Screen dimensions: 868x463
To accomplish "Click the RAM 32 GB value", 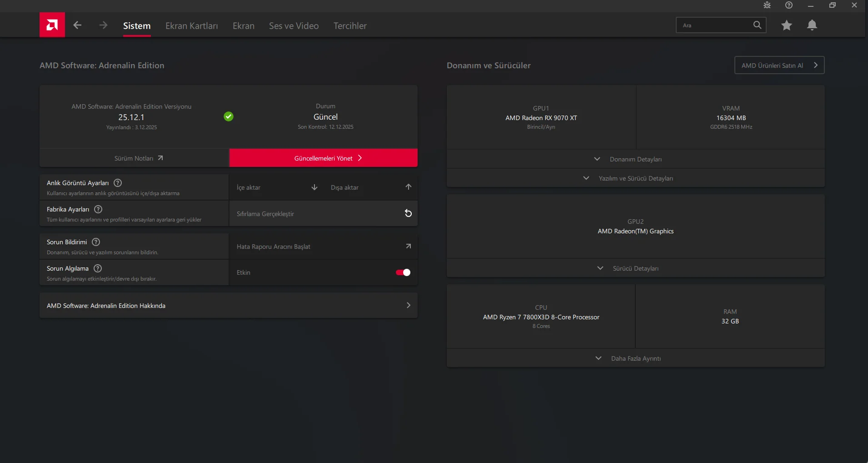I will click(x=730, y=321).
